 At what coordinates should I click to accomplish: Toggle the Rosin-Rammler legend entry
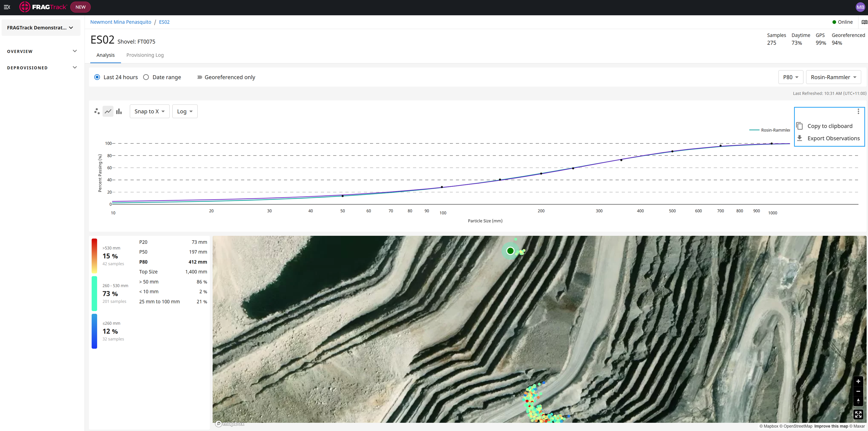coord(770,130)
